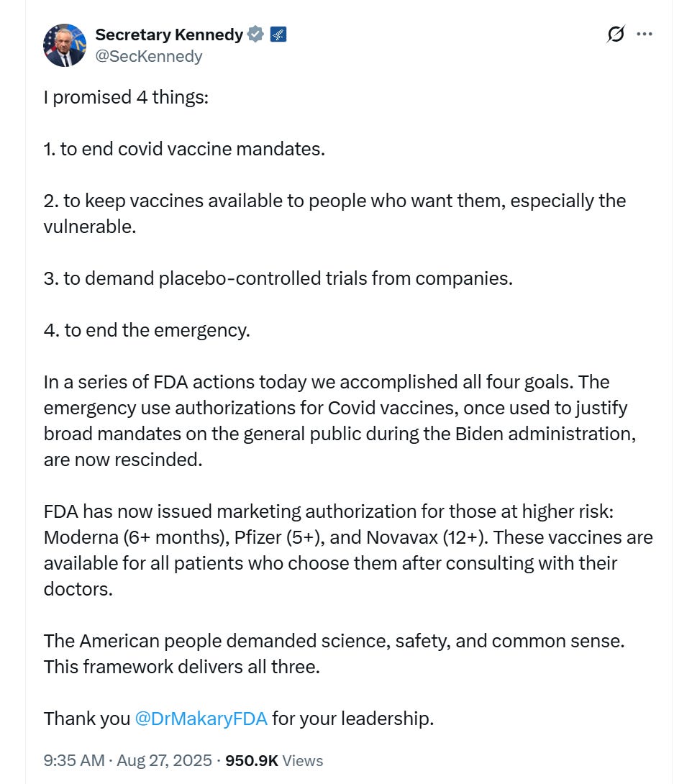
Task: Open the @DrMakaryFDA mention link
Action: [201, 718]
